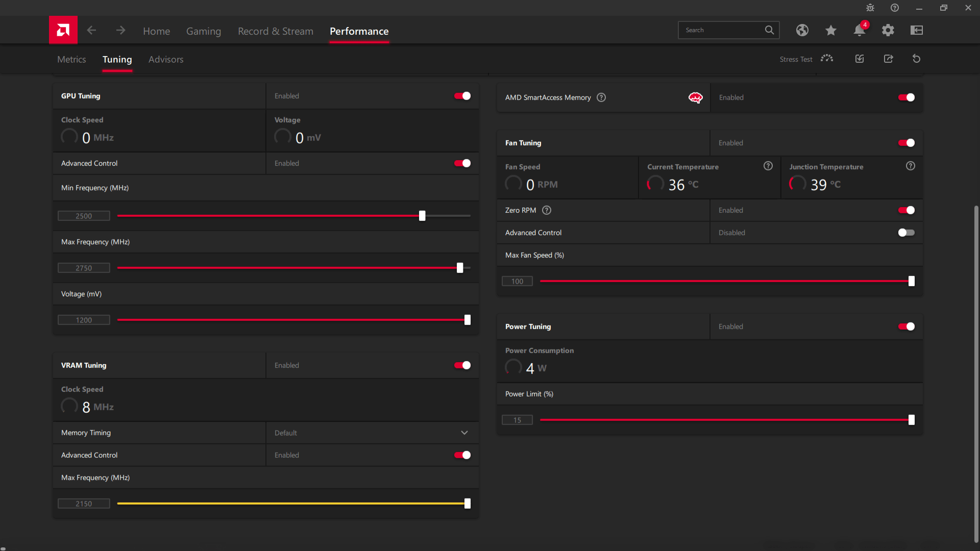The image size is (980, 551).
Task: Click the Max Fan Speed slider handle
Action: [912, 281]
